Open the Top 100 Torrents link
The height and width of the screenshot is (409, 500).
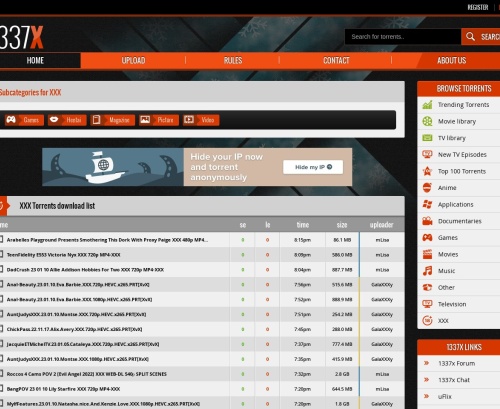click(462, 171)
